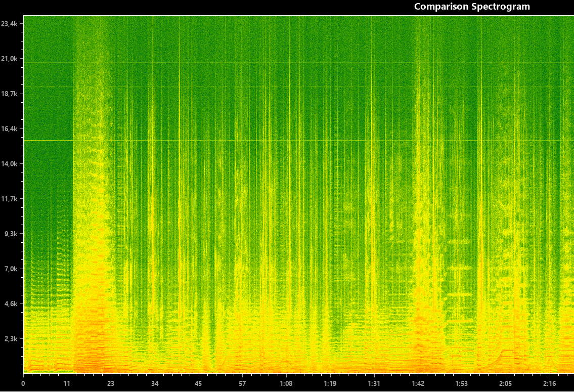
Task: Select the 23,4k frequency axis label
Action: pyautogui.click(x=10, y=23)
